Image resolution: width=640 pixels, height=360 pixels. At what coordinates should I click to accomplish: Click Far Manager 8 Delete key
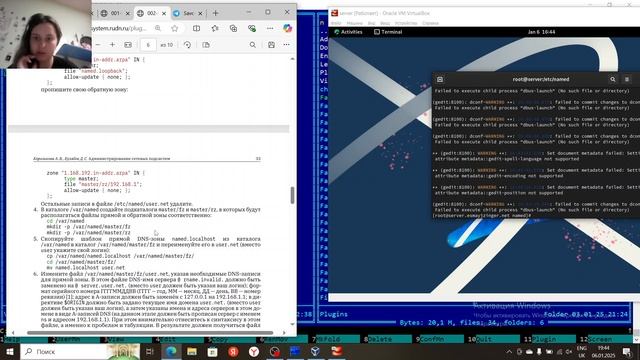(x=389, y=339)
